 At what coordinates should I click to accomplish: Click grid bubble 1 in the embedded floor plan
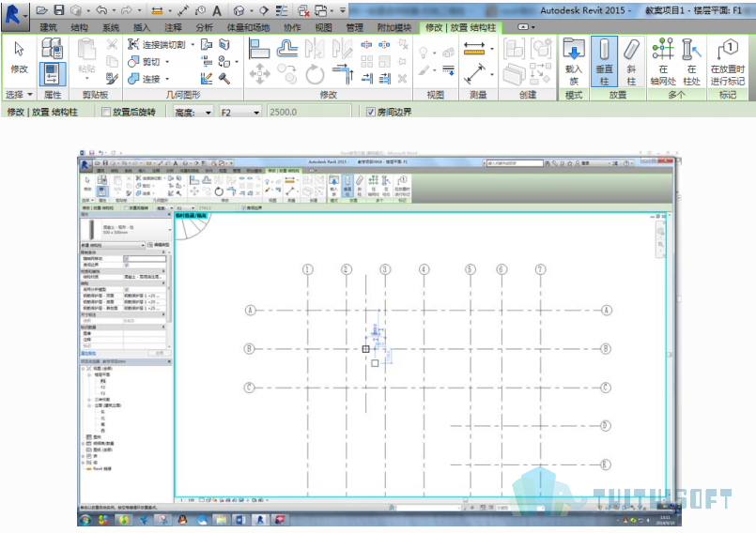(x=308, y=269)
